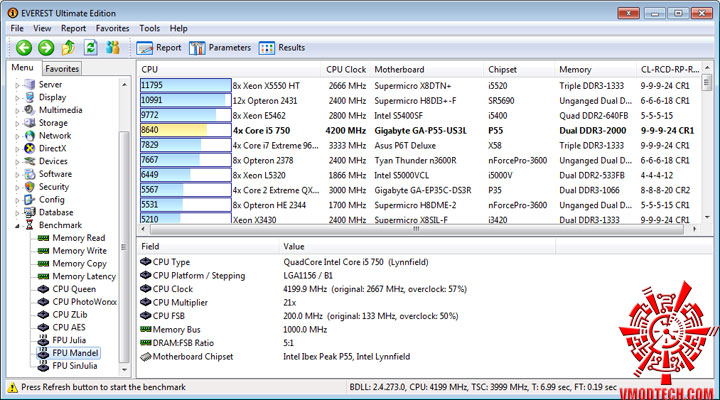
Task: Switch to the Favorites tab
Action: tap(62, 68)
